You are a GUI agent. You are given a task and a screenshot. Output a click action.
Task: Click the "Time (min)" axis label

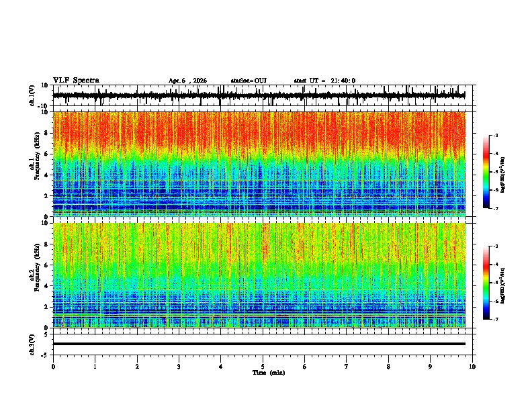coord(269,373)
